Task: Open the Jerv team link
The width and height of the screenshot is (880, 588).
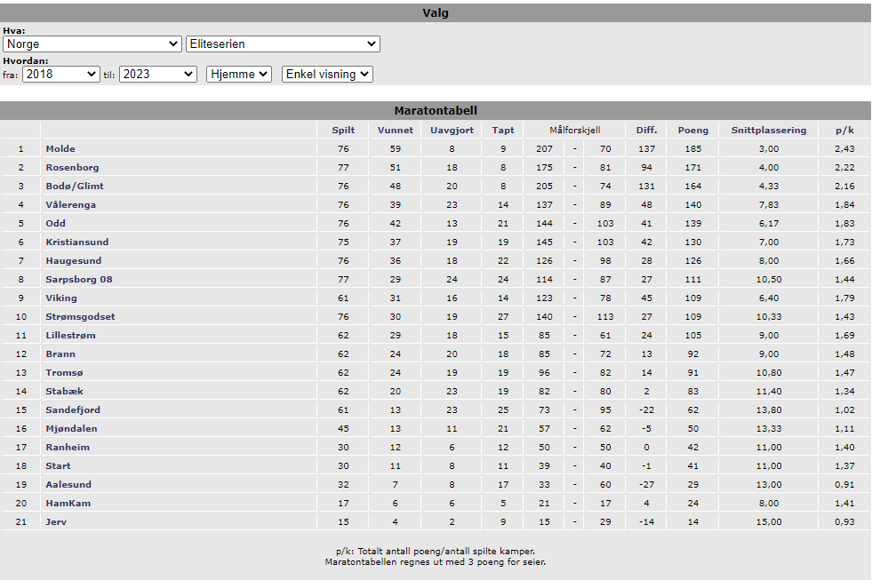Action: pyautogui.click(x=56, y=521)
